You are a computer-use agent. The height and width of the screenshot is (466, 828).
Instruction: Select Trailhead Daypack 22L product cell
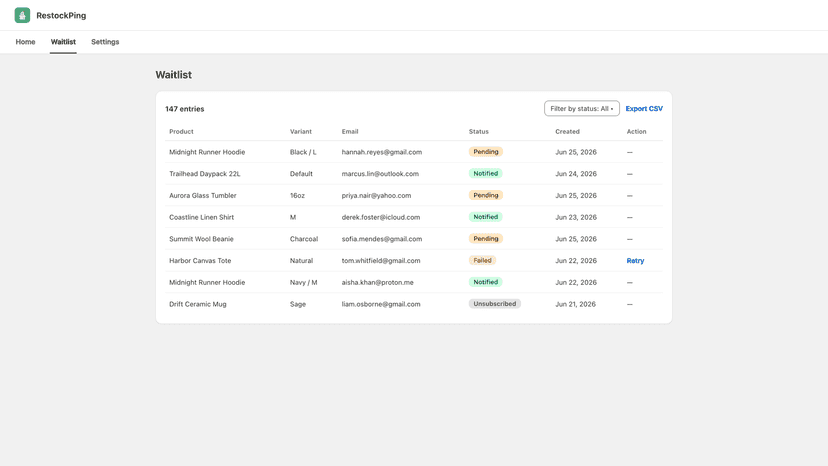(204, 173)
